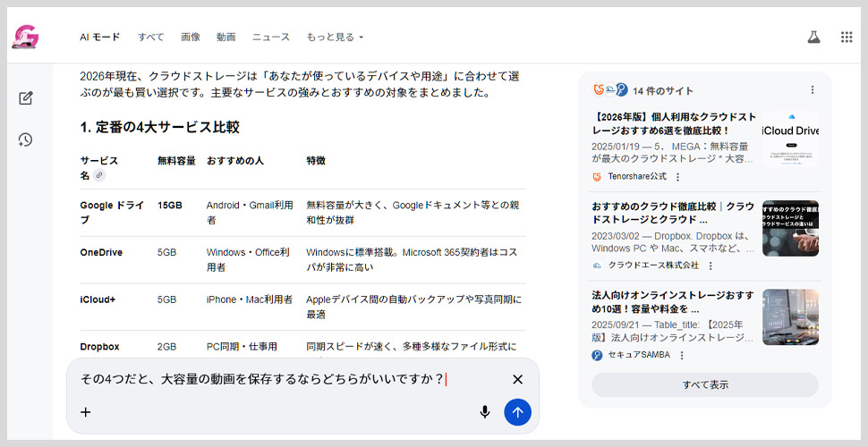The image size is (868, 447).
Task: Click the Google logo in the header
Action: [25, 37]
